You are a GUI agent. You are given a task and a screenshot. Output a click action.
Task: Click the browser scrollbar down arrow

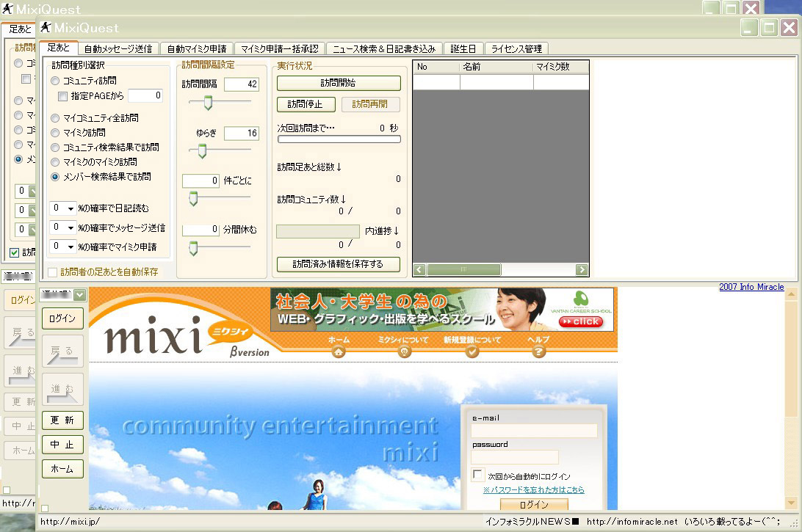[x=791, y=503]
